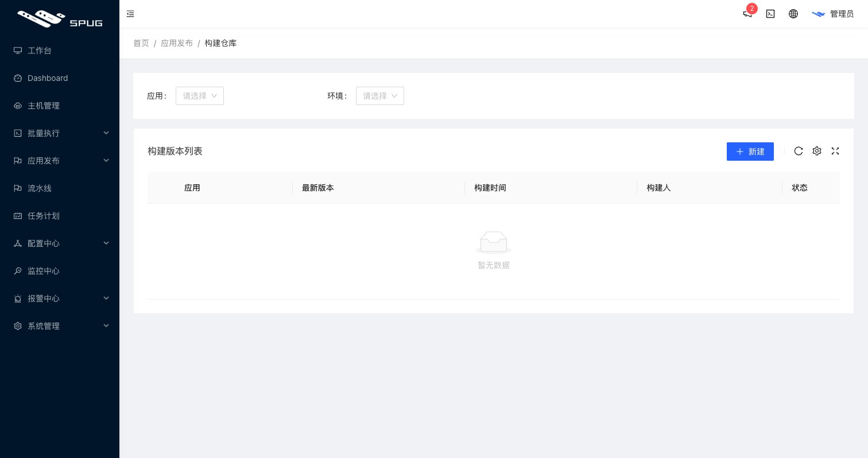Image resolution: width=868 pixels, height=458 pixels.
Task: Expand the 批量执行 submenu chevron
Action: [106, 133]
